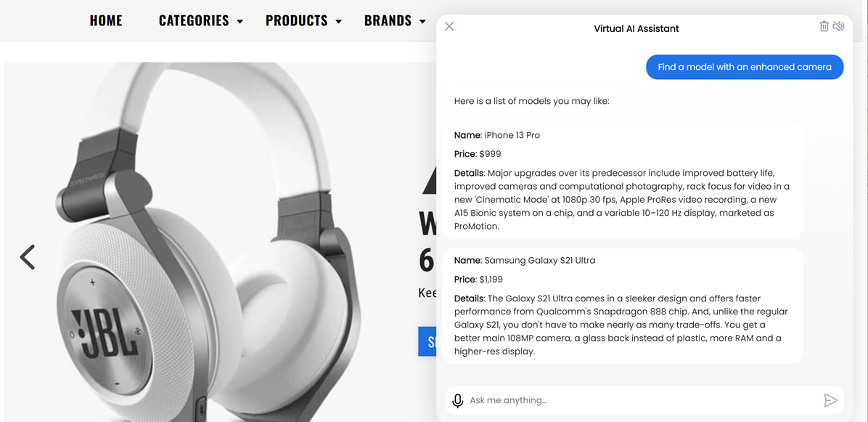This screenshot has height=422, width=868.
Task: Click the microphone voice input icon
Action: [457, 400]
